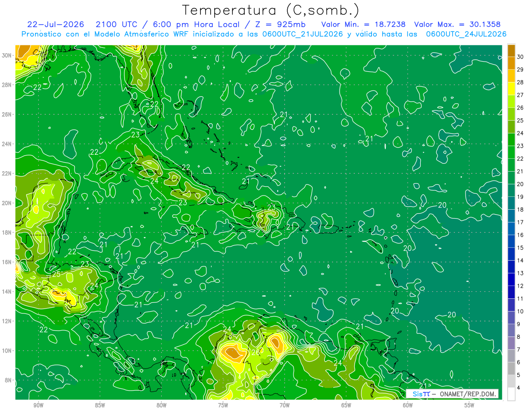Click the color legend value '28'
Image resolution: width=532 pixels, height=411 pixels.
[x=520, y=82]
